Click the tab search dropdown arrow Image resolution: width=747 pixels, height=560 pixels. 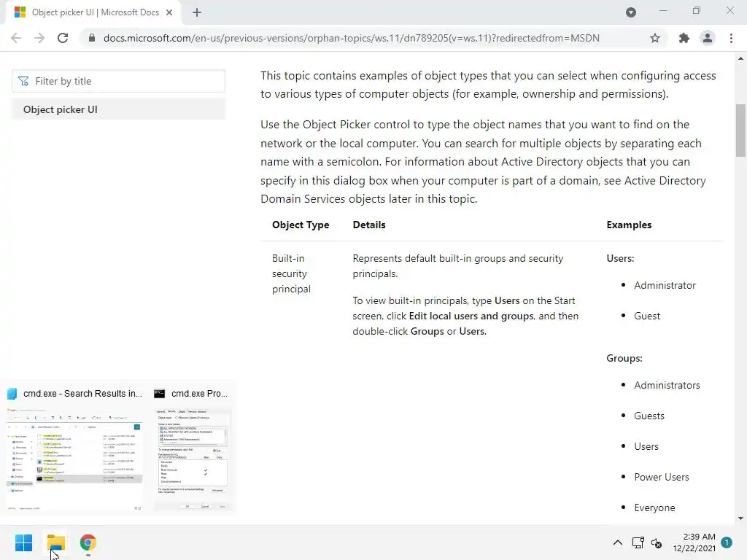[631, 12]
